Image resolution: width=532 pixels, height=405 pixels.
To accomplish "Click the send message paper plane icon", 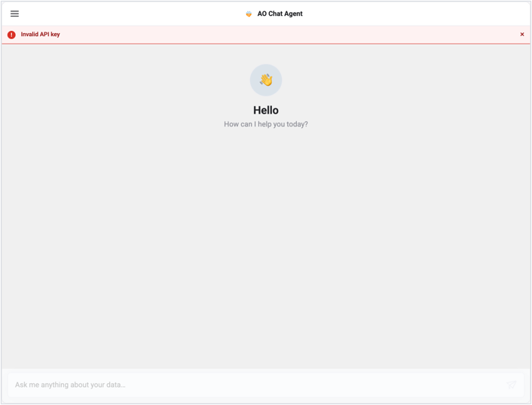I will pos(512,385).
